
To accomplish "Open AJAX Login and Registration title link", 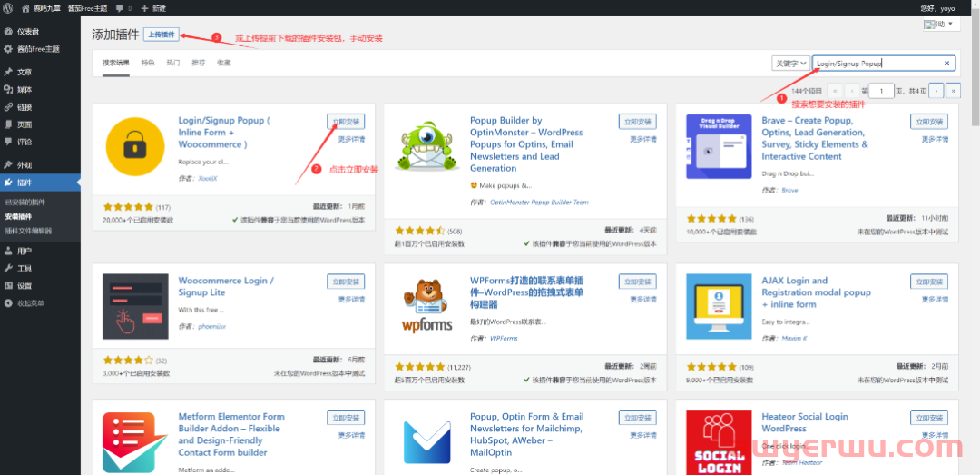I will tap(816, 292).
